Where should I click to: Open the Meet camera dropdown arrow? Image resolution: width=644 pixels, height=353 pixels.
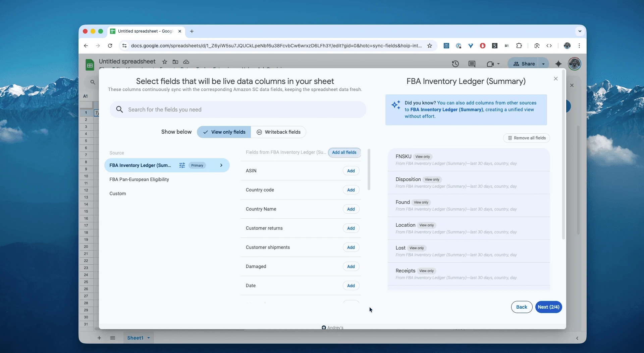click(498, 64)
